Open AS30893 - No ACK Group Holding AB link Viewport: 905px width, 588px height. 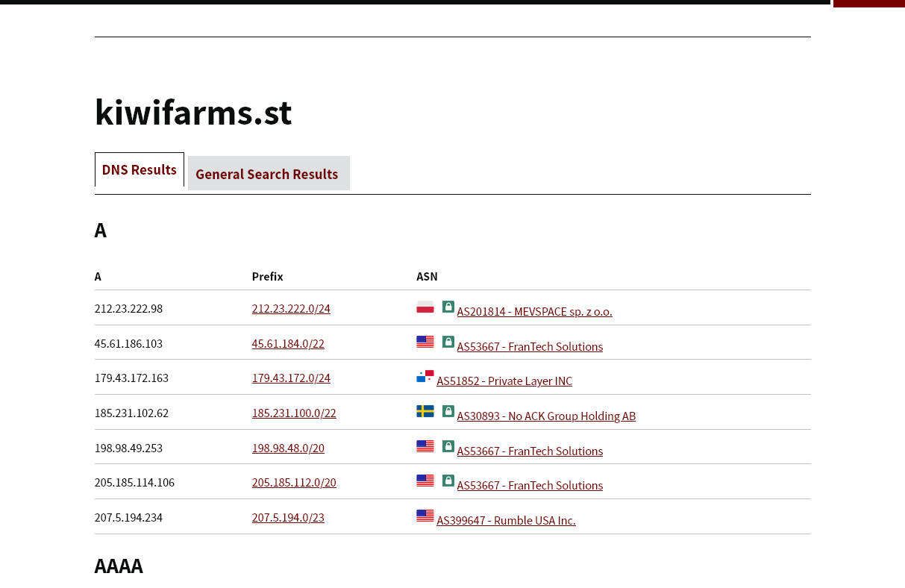546,416
